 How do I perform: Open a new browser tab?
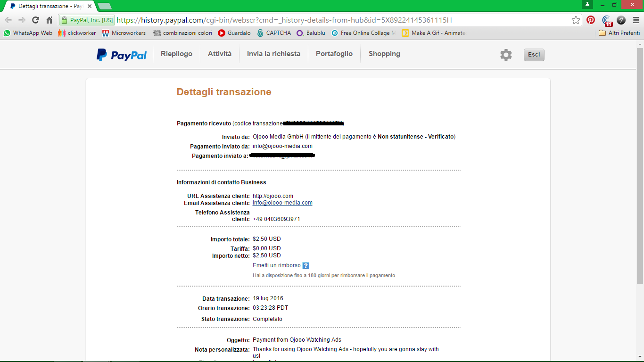(105, 6)
